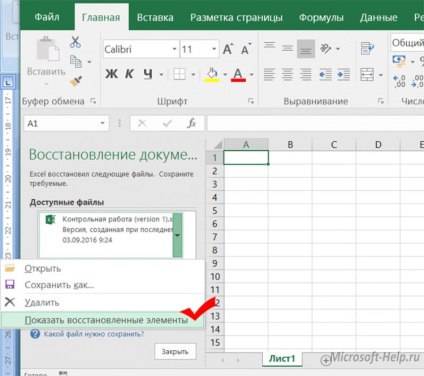Align text to bottom

point(306,49)
